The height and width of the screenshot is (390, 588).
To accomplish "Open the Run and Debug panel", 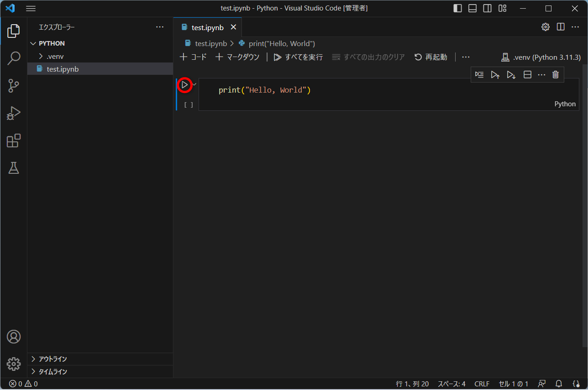I will pos(14,113).
